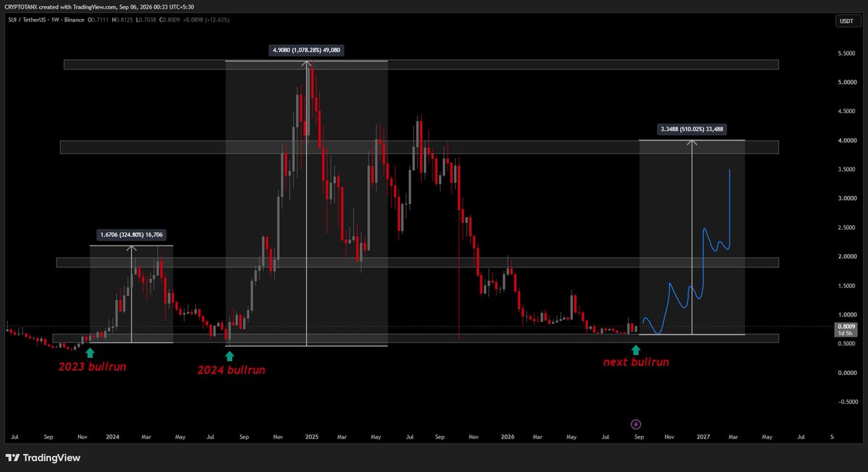
Task: Click the 2025 label on the time axis
Action: [x=312, y=437]
